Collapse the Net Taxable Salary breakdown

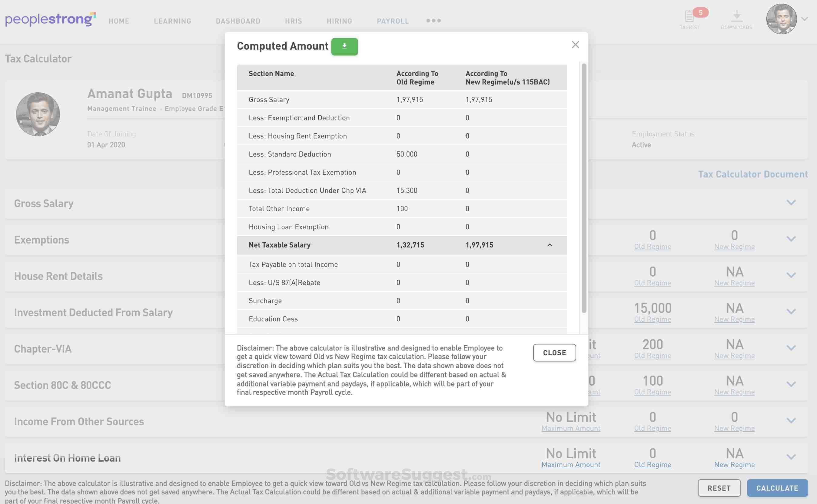(550, 245)
